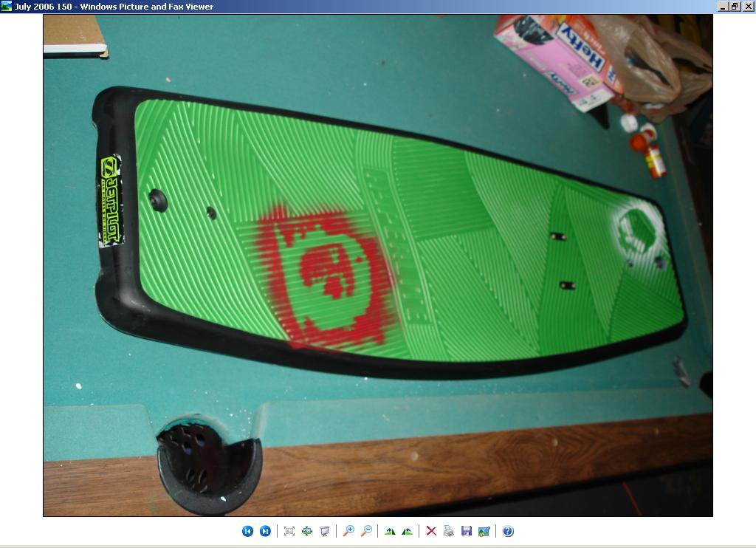Open Help with the question mark icon

click(508, 531)
